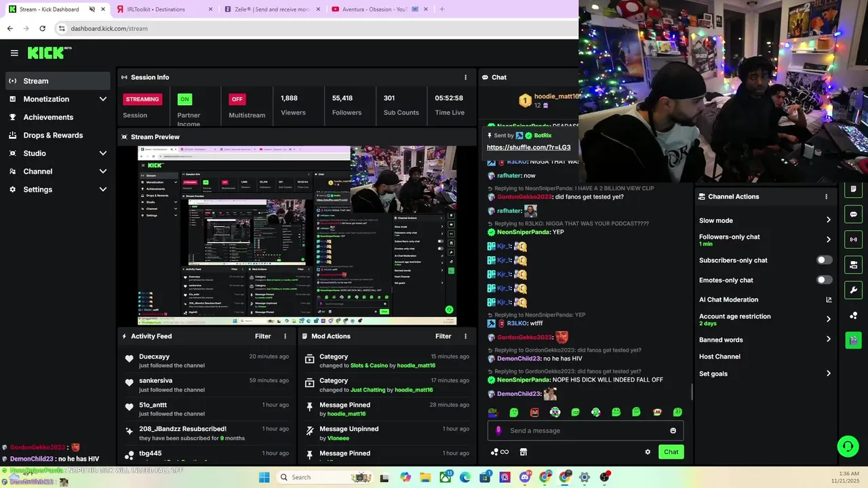The width and height of the screenshot is (868, 488).
Task: Click the Windows taskbar Search box
Action: tap(323, 477)
